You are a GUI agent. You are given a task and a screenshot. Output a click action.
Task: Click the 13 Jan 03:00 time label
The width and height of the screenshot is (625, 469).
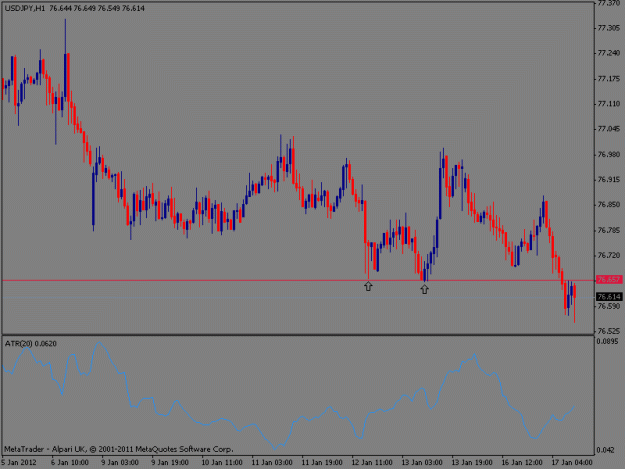pyautogui.click(x=422, y=462)
